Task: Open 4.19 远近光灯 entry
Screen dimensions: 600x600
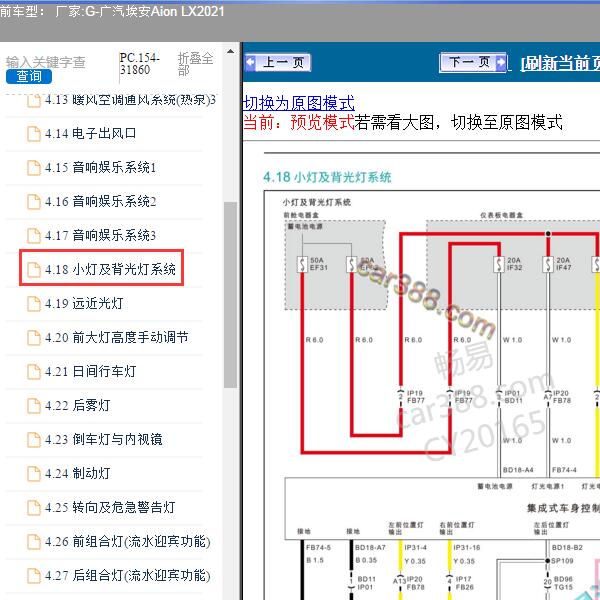Action: click(84, 303)
